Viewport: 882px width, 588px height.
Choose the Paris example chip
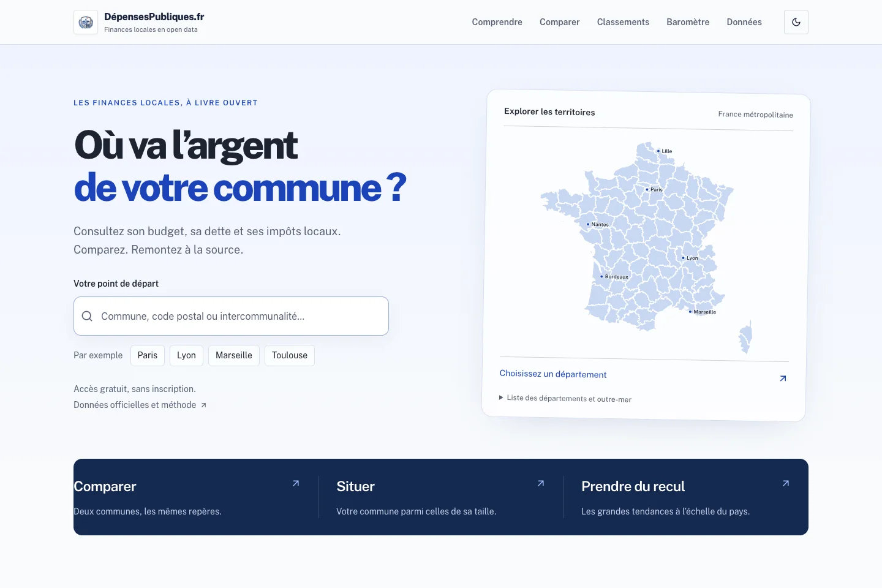click(x=148, y=355)
